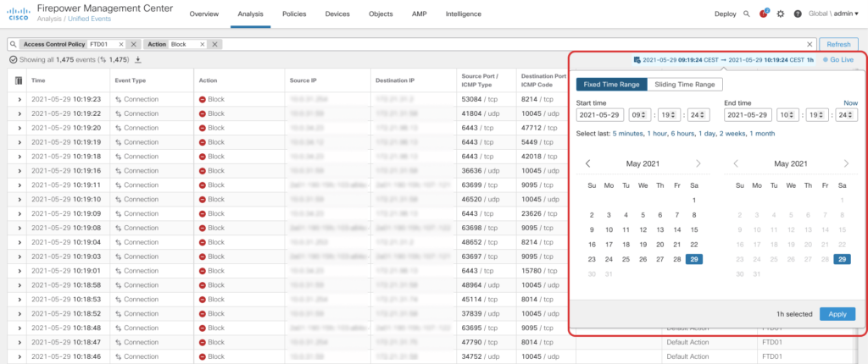Open notifications alert icon

point(764,14)
